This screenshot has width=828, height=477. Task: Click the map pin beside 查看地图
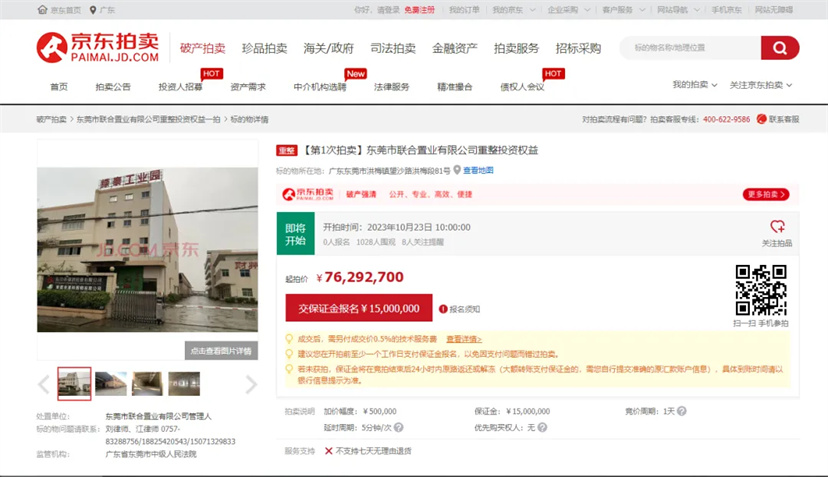pos(457,170)
